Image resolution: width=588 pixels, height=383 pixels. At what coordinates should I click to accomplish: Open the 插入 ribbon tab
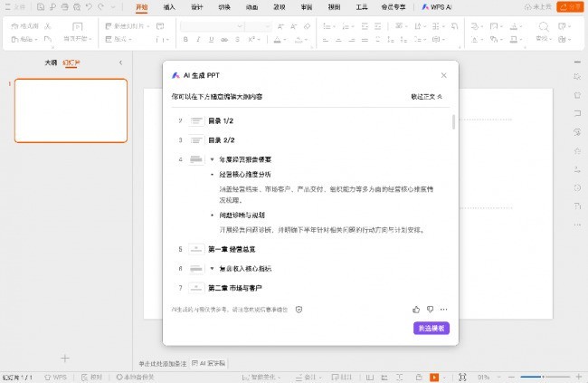169,7
